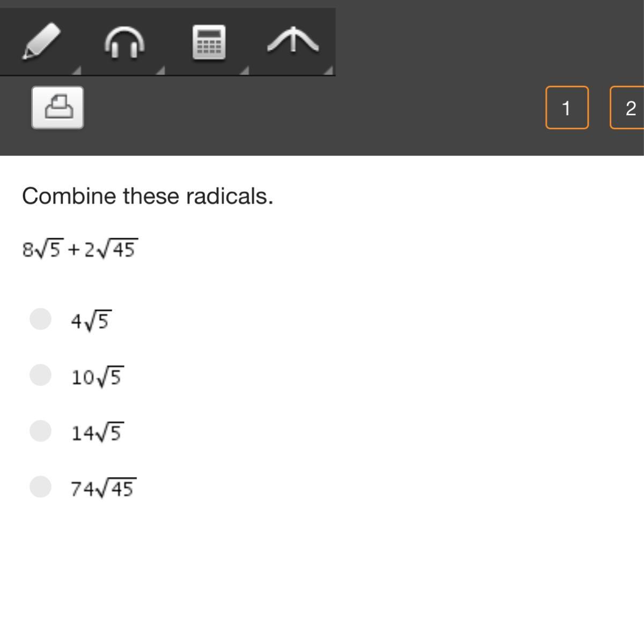644x644 pixels.
Task: Select the pencil highlighter tool
Action: (x=41, y=41)
